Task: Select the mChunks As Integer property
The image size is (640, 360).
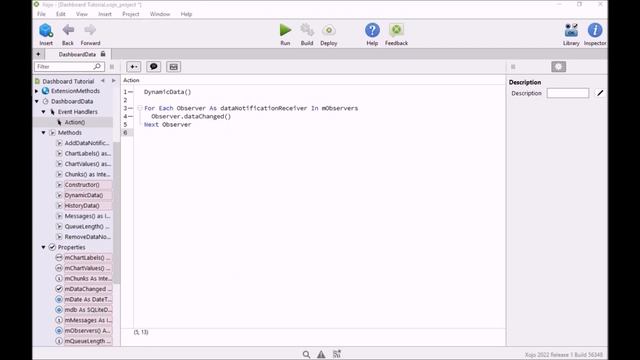Action: pyautogui.click(x=88, y=278)
